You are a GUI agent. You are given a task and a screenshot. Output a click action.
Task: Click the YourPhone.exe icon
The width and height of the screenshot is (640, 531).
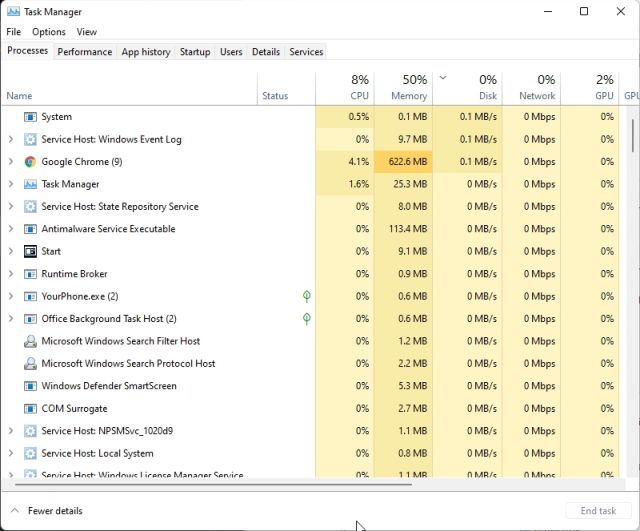(x=30, y=296)
